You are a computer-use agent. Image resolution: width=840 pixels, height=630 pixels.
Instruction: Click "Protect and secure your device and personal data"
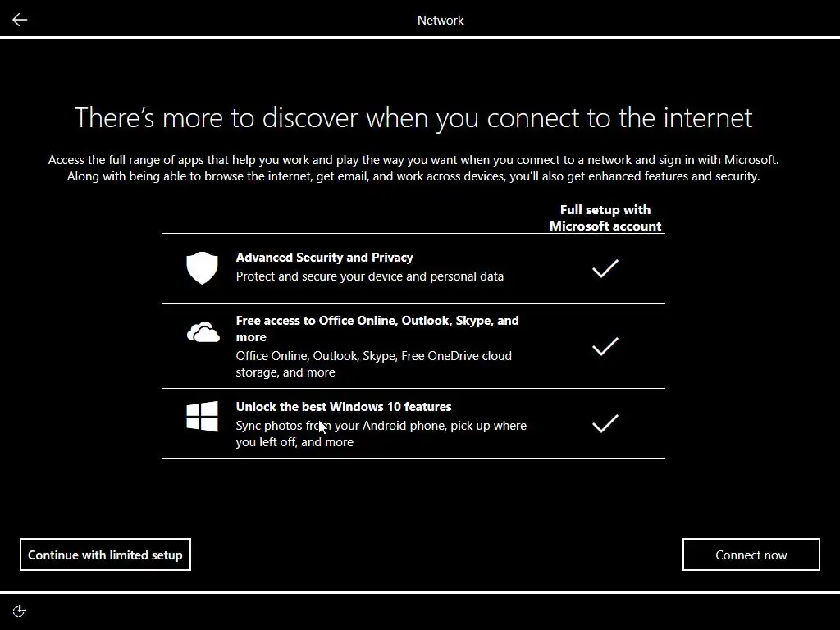tap(370, 276)
